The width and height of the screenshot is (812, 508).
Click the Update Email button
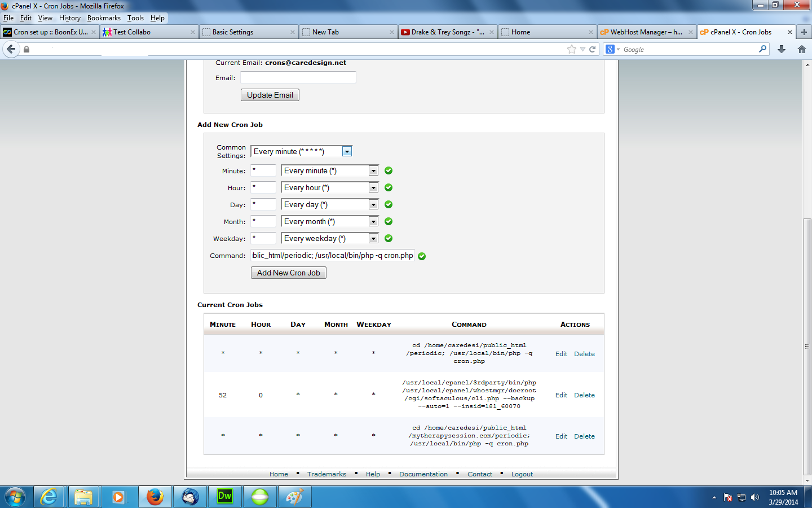tap(270, 95)
